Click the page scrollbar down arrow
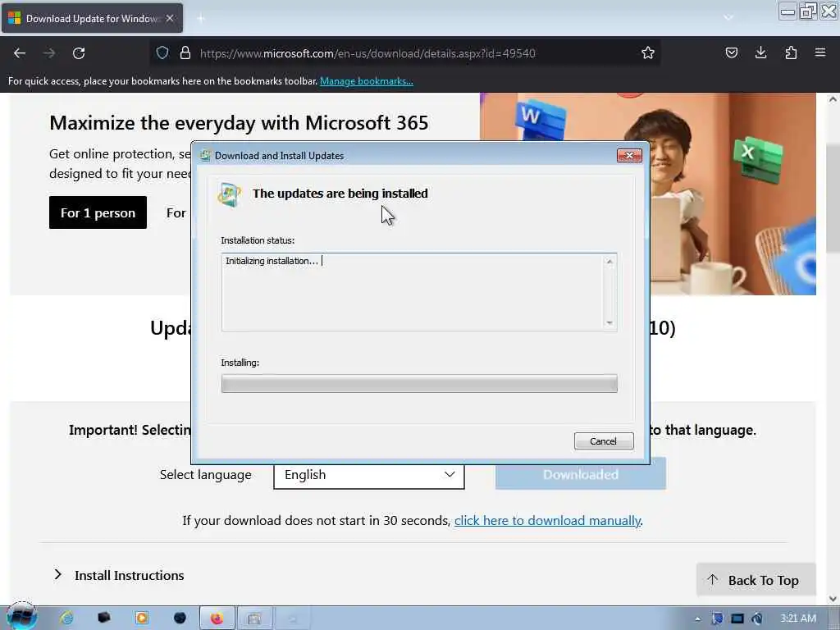840x630 pixels. coord(833,598)
